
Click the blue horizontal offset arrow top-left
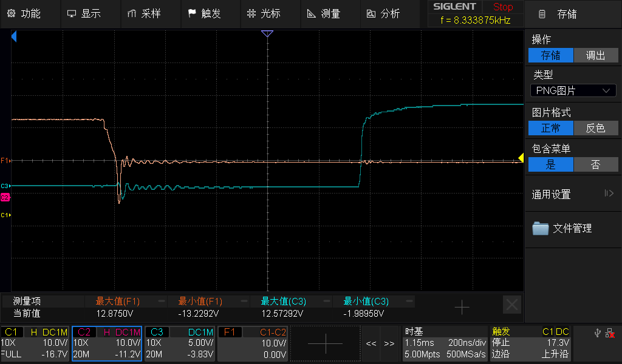pos(14,37)
